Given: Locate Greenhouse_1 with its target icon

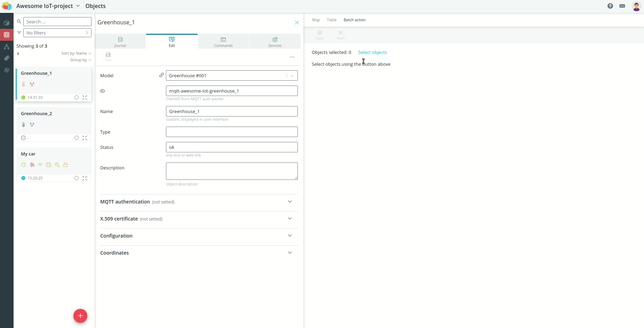Looking at the screenshot, I should [77, 97].
